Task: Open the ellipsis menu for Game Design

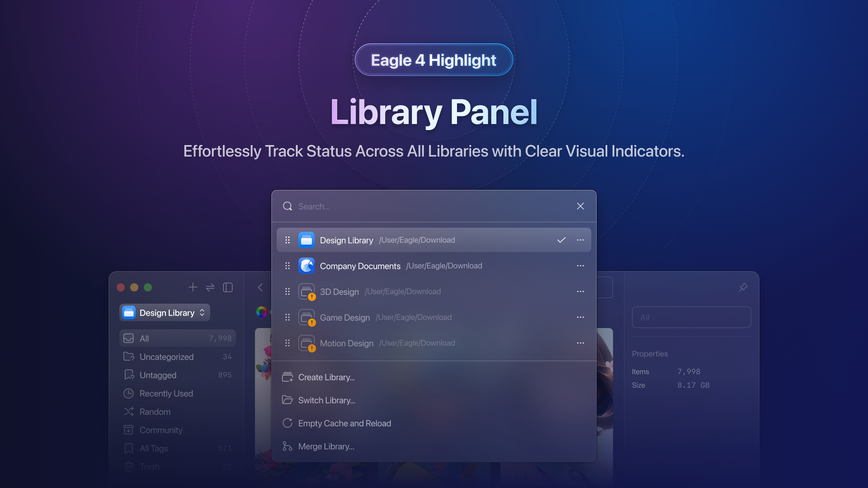Action: pyautogui.click(x=580, y=317)
